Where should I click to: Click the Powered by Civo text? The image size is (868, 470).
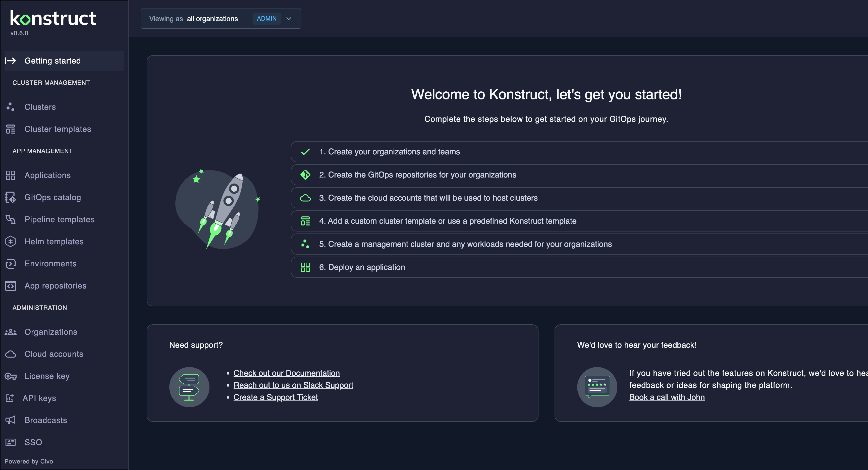click(x=29, y=461)
